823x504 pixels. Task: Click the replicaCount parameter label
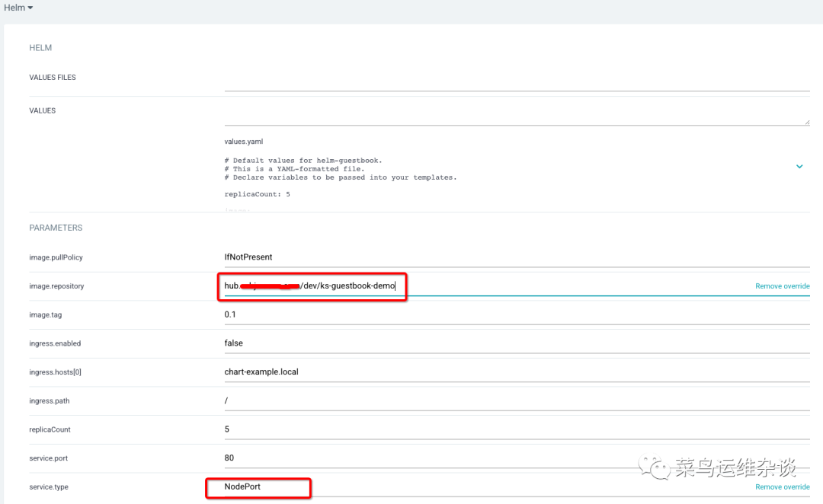coord(50,429)
